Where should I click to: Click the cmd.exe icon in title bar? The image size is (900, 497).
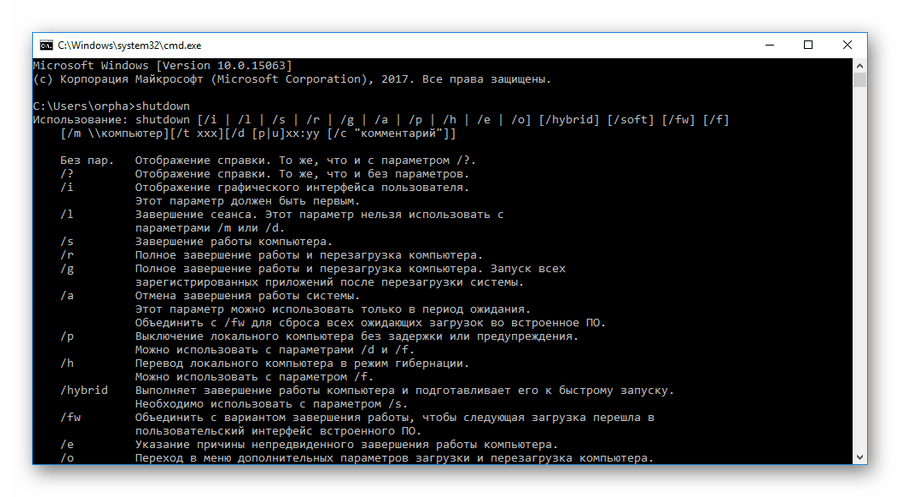[46, 45]
